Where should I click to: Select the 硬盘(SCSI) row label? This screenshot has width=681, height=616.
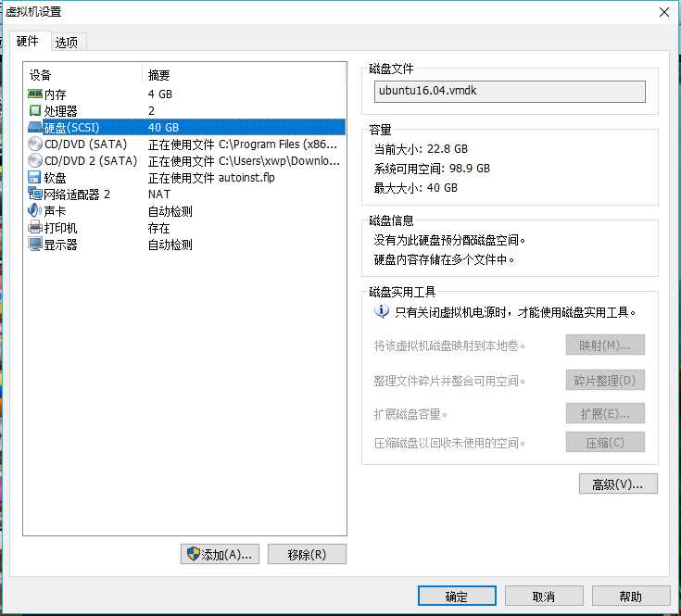point(71,127)
